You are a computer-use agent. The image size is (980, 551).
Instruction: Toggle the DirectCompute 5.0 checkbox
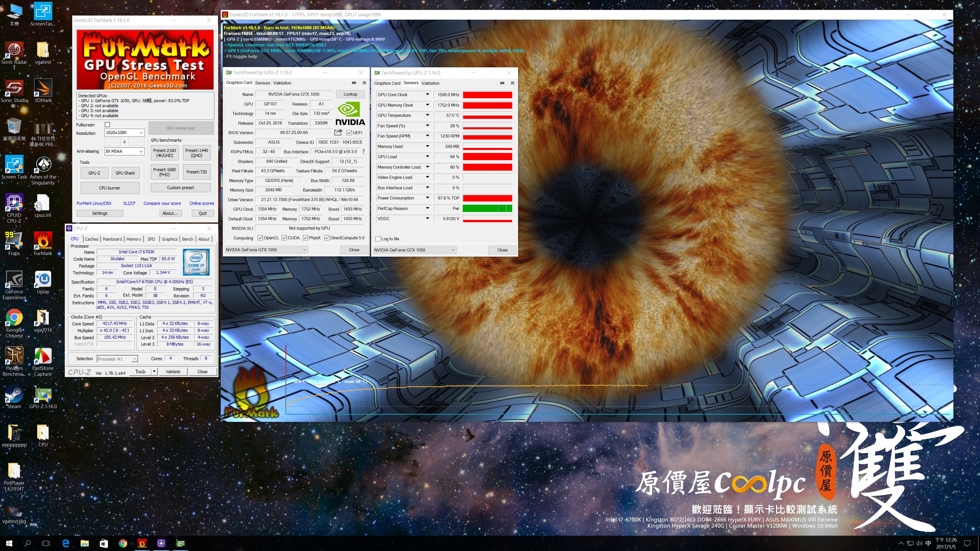coord(327,238)
